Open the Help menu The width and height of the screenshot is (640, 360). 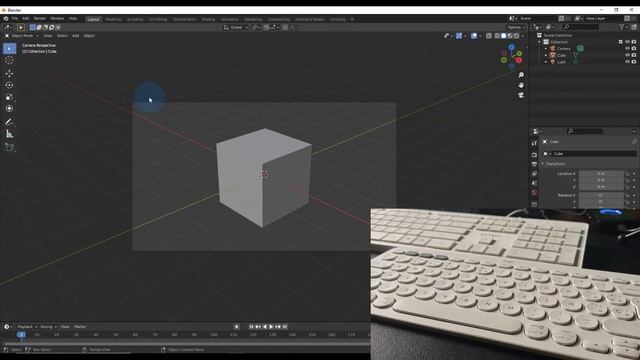73,19
